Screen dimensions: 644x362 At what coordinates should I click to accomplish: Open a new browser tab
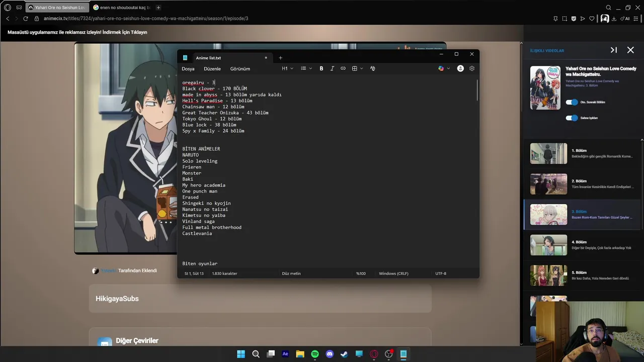tap(158, 8)
